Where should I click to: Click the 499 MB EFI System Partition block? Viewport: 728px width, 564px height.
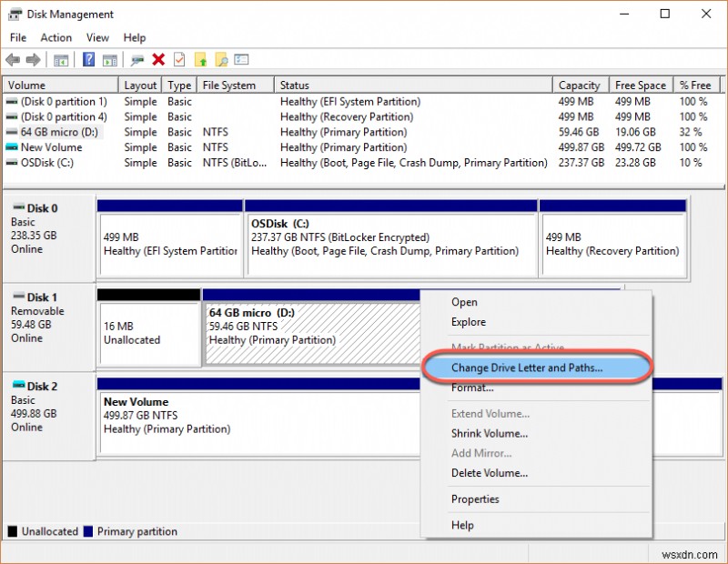tap(170, 239)
